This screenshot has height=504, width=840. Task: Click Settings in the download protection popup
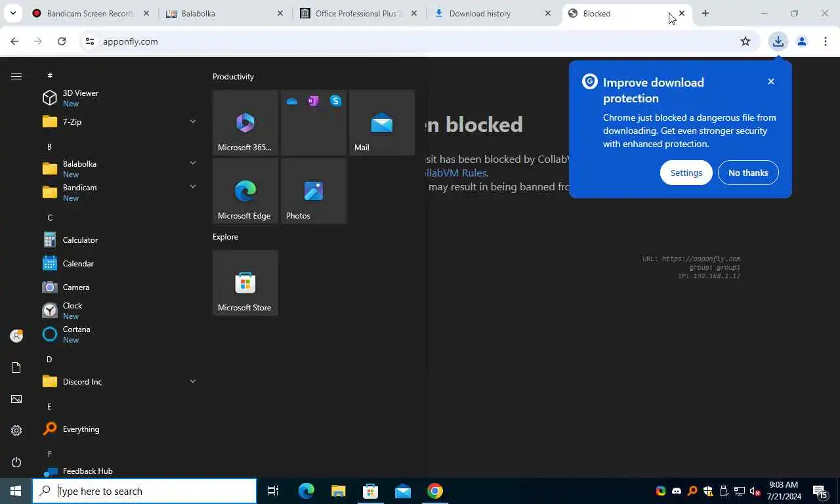click(686, 173)
